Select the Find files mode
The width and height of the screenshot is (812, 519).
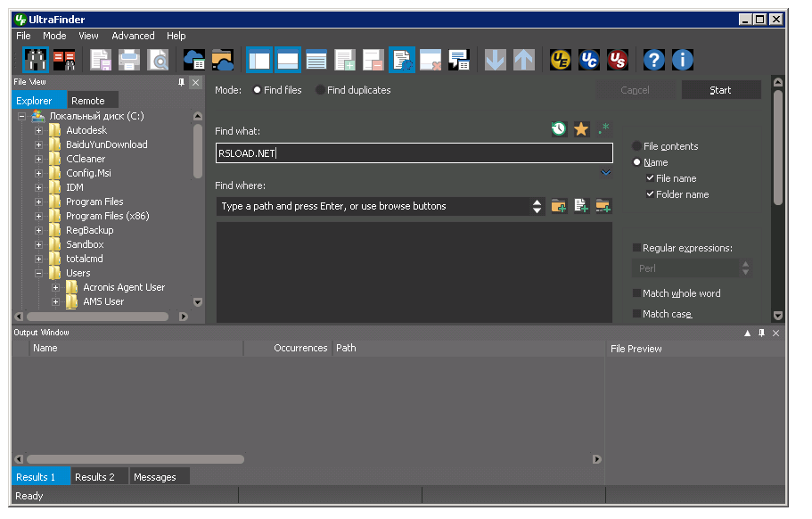click(x=277, y=90)
